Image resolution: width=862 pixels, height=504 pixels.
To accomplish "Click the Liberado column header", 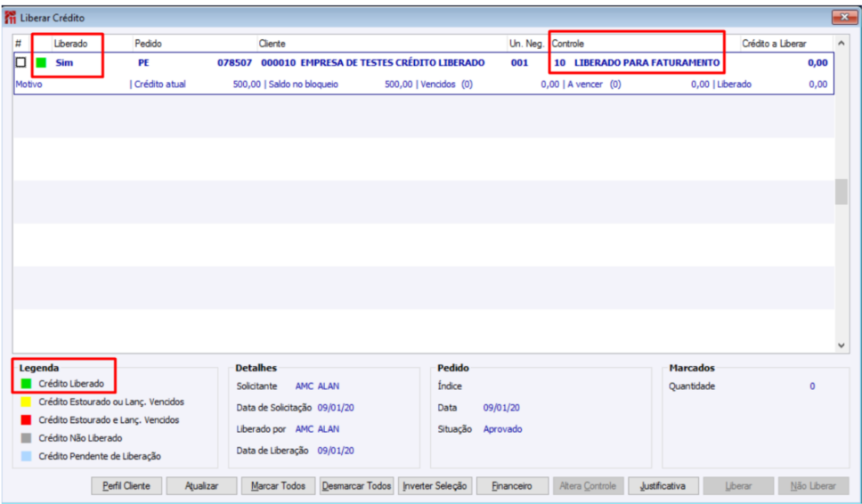I will 70,44.
